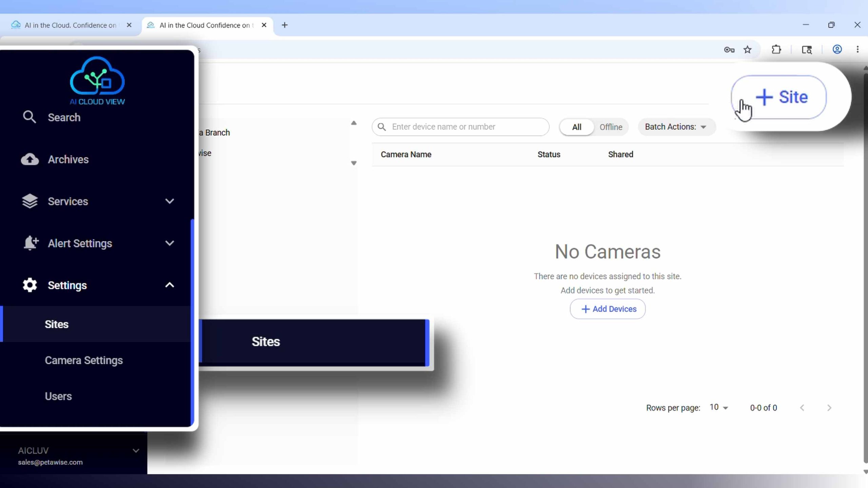
Task: Click site list scroll up arrow
Action: tap(354, 123)
